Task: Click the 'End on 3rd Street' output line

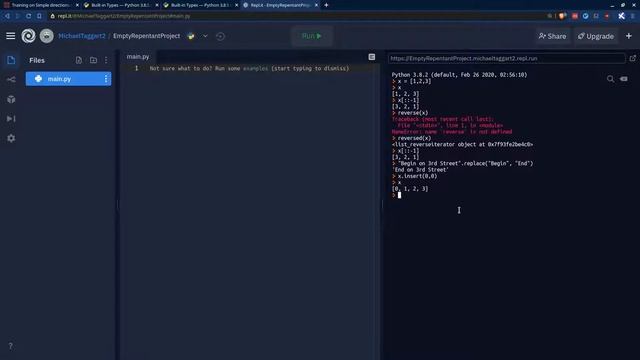Action: [x=420, y=170]
